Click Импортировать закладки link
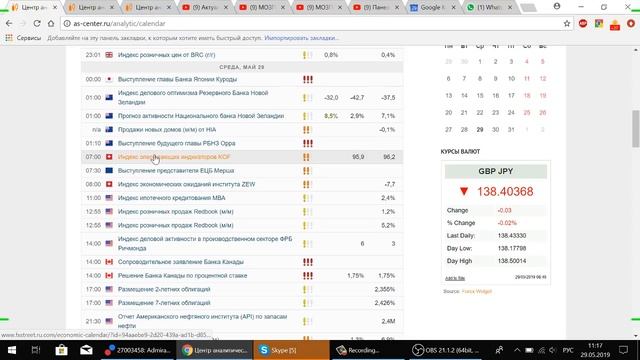Screen dimensions: 640x360 coord(301,38)
